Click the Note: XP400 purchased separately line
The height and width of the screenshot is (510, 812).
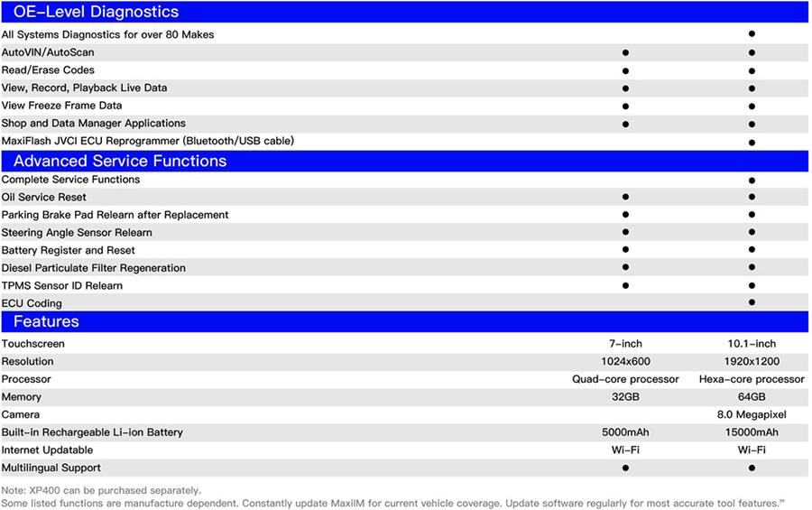101,490
